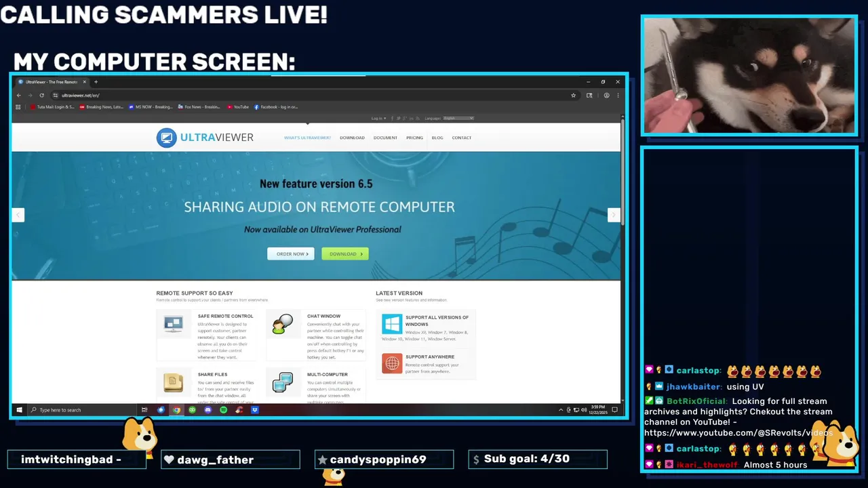Viewport: 868px width, 488px height.
Task: Open Discord from the taskbar
Action: 208,410
